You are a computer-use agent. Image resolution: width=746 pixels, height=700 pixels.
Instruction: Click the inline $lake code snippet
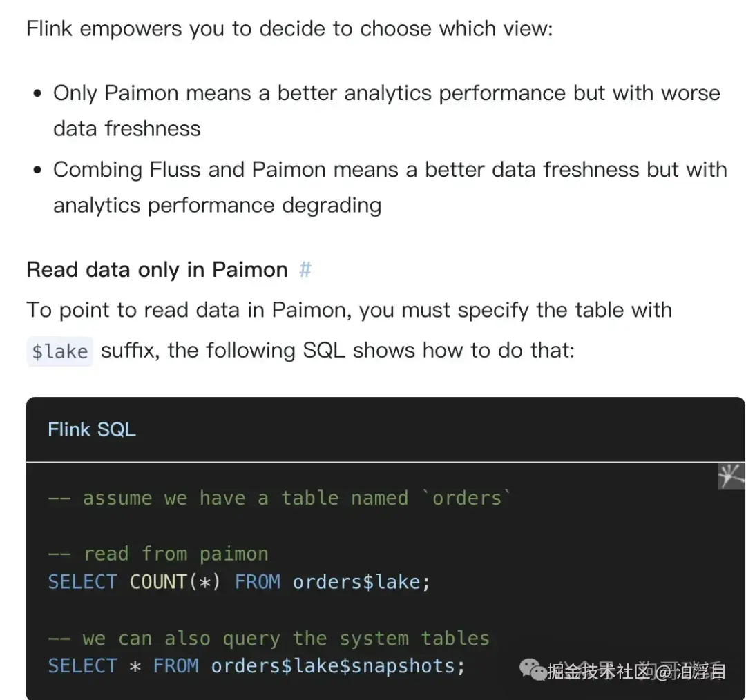pos(59,351)
